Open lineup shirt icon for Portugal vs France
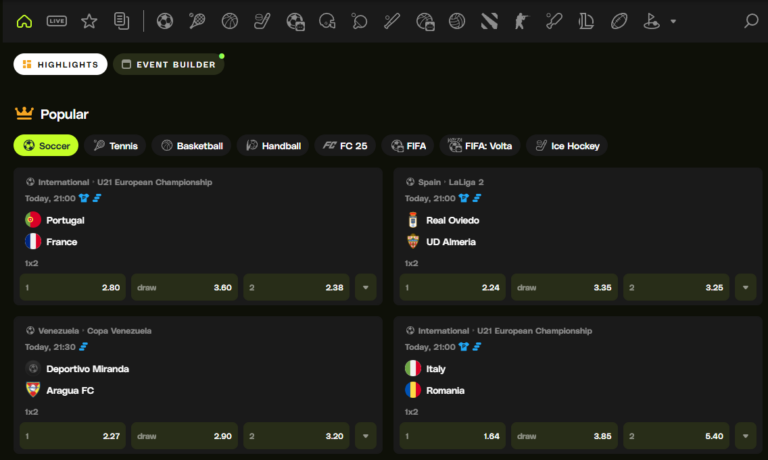The height and width of the screenshot is (460, 768). tap(84, 198)
